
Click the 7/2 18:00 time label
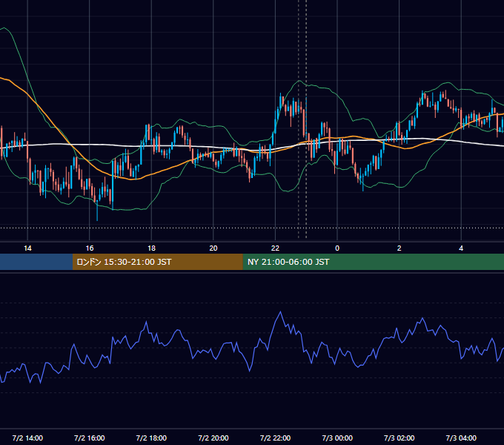[x=151, y=438]
